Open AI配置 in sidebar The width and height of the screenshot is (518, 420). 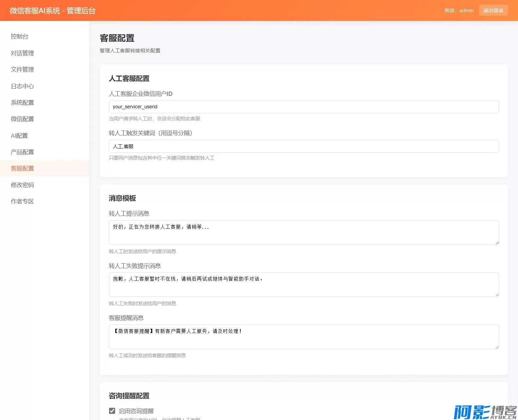tap(19, 135)
